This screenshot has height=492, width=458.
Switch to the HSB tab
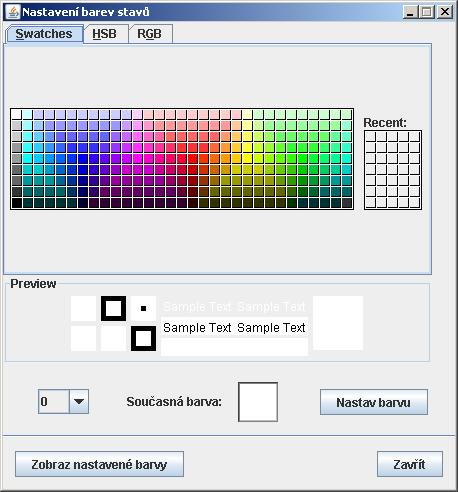pos(105,34)
